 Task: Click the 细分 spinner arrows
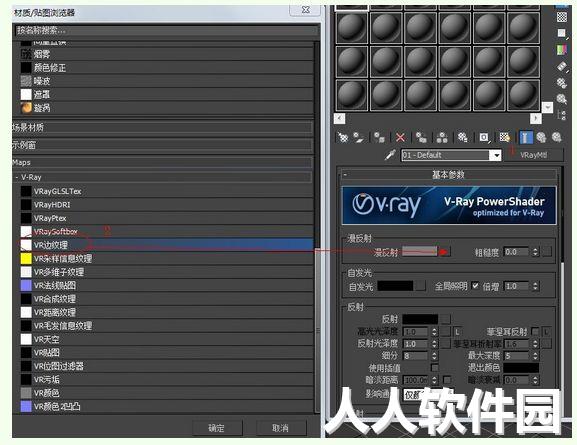[x=435, y=356]
